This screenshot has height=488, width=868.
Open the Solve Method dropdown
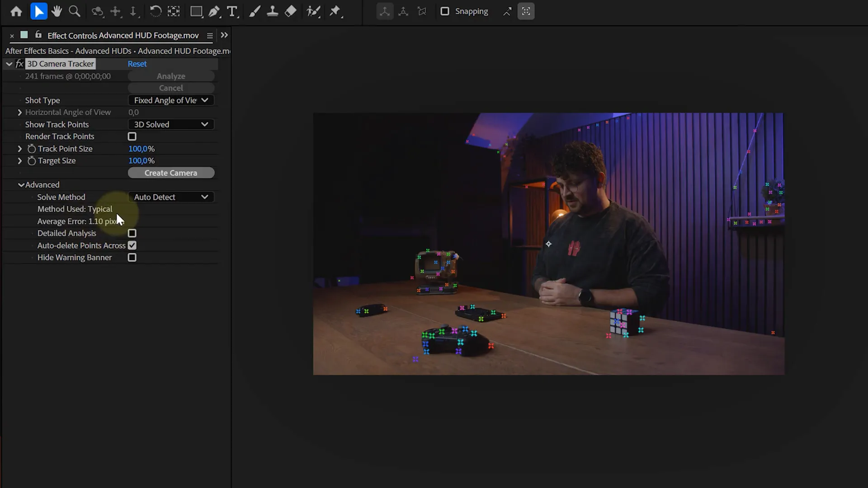pyautogui.click(x=171, y=197)
